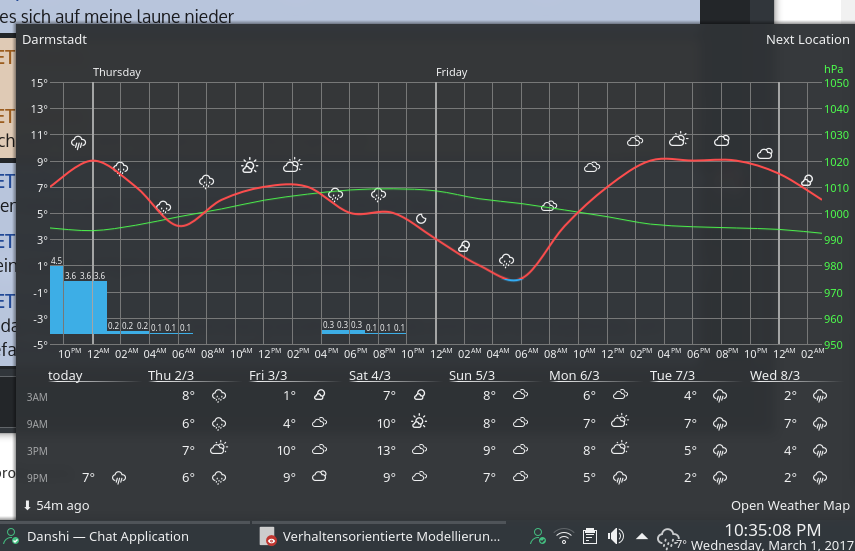855x551 pixels.
Task: Click Tue 7/3 3AM rain icon
Action: (720, 397)
